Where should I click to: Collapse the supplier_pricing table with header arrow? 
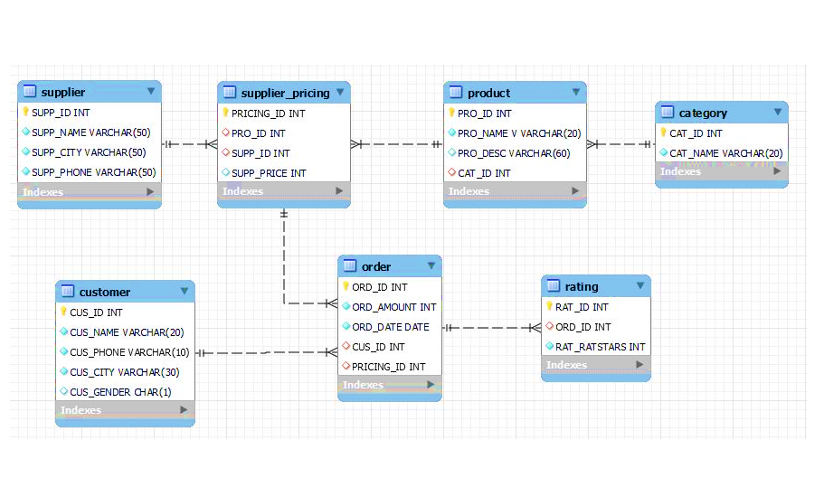click(340, 92)
